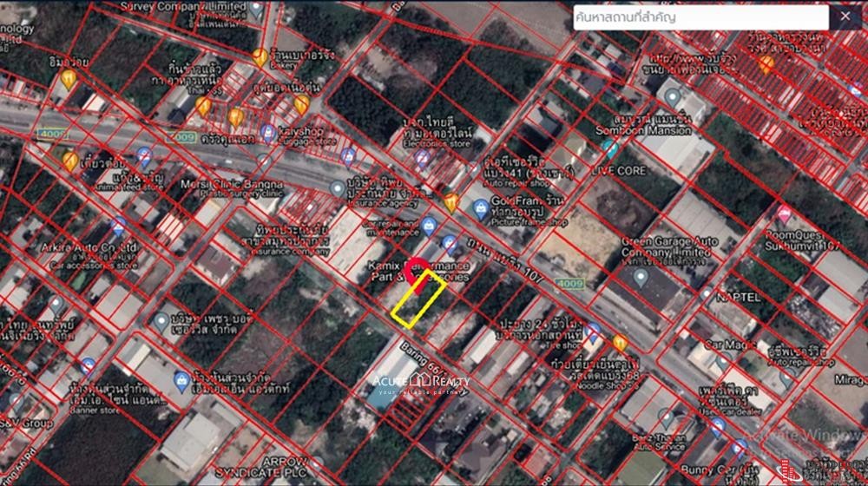
Task: Select the Bakery orange restaurant pin
Action: point(260,57)
